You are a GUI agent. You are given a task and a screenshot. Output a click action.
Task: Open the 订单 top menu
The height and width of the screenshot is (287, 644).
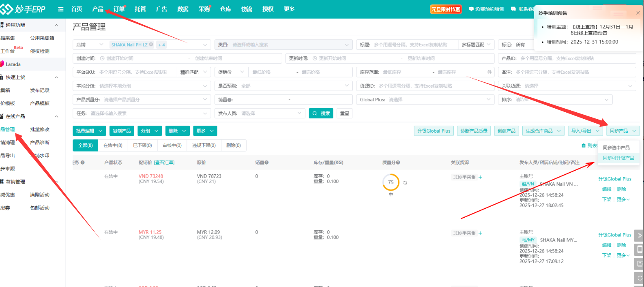tap(119, 9)
